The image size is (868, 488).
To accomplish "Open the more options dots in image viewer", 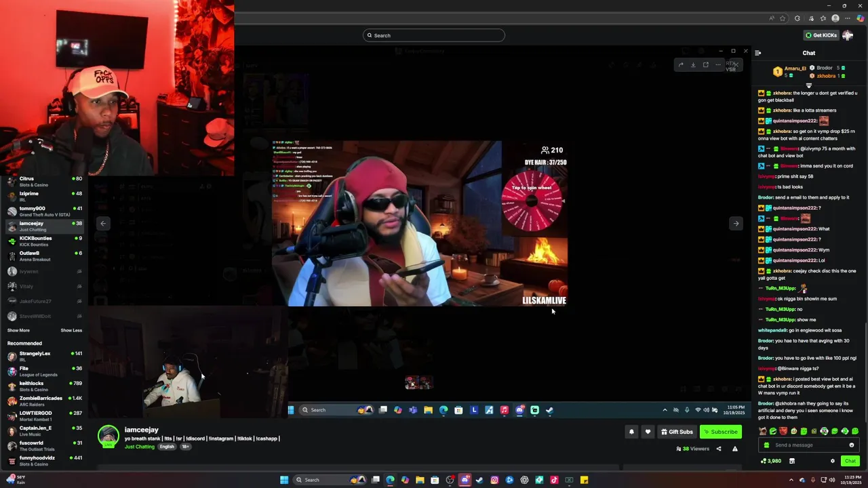I will (x=718, y=65).
